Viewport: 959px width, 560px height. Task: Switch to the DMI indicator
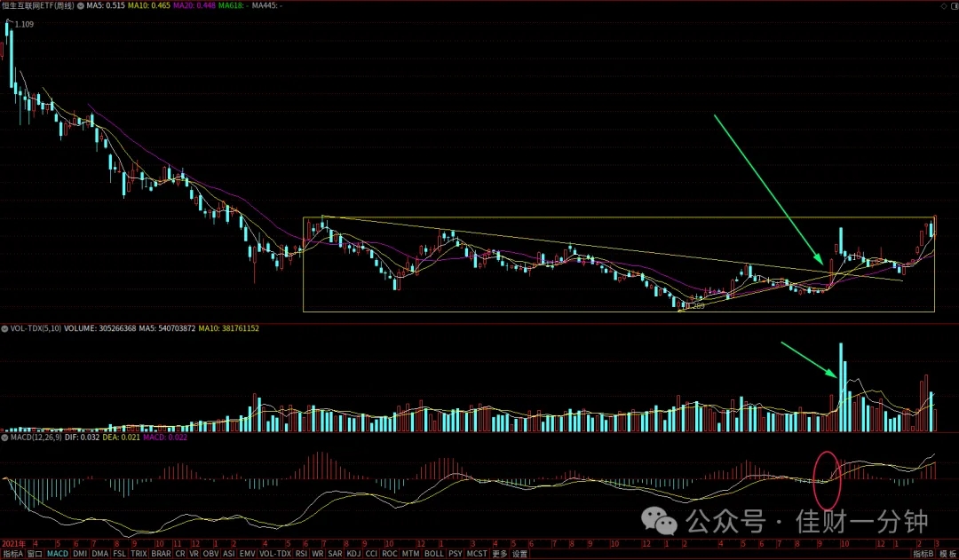[x=80, y=553]
